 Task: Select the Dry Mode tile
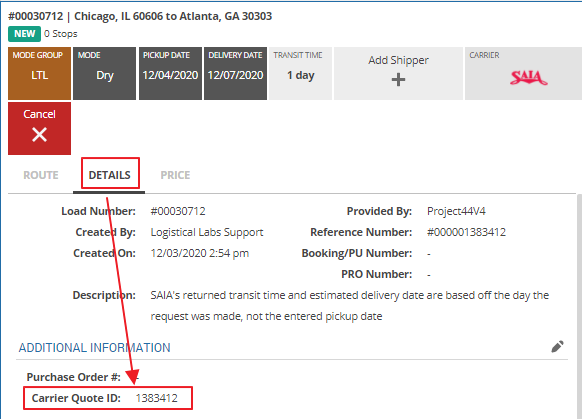coord(105,73)
